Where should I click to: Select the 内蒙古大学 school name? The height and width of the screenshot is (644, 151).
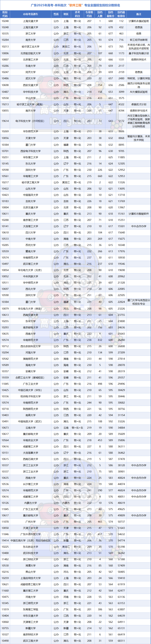(x=31, y=503)
